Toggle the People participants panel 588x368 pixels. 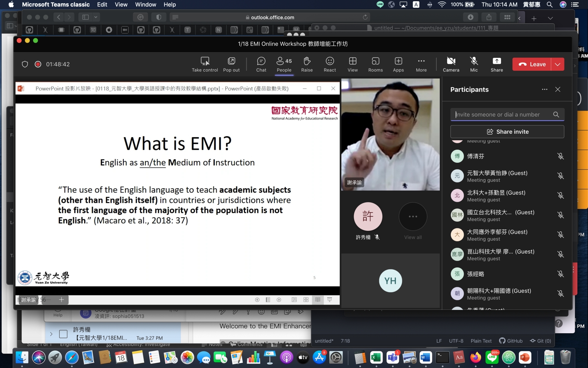(x=284, y=64)
